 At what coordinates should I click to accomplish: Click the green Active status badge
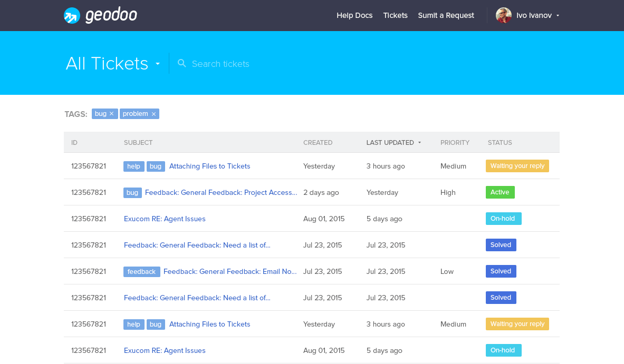coord(500,192)
